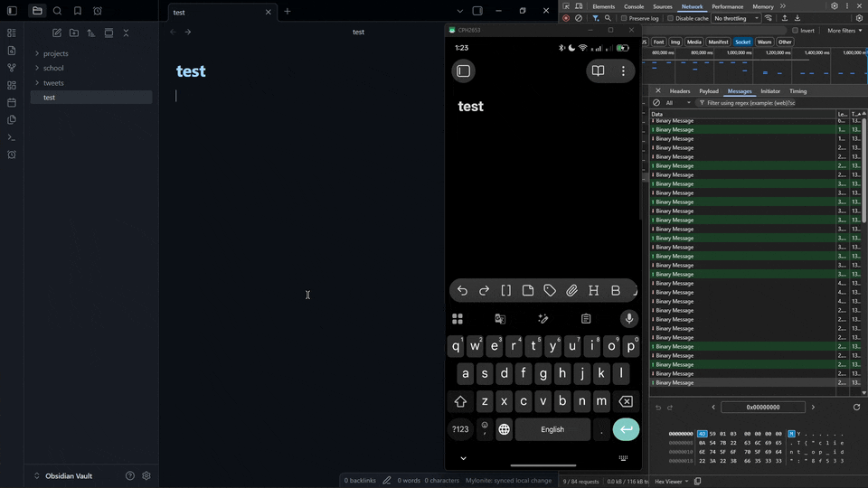Check the Invert filter checkbox

click(795, 31)
